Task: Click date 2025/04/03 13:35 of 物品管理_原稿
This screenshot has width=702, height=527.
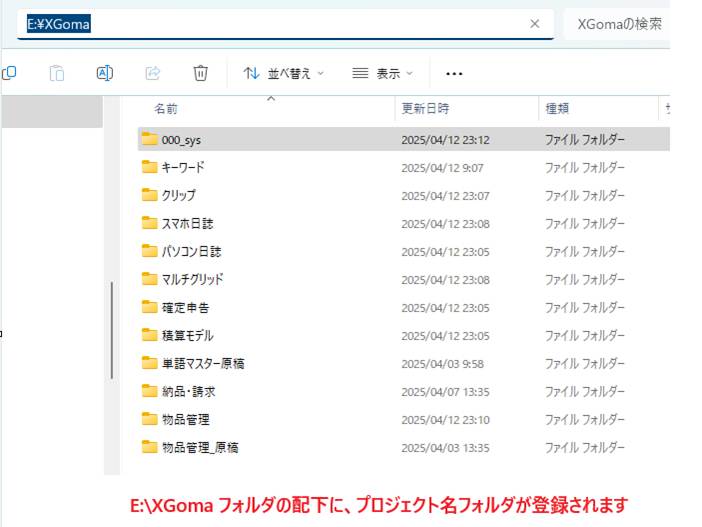Action: (445, 448)
